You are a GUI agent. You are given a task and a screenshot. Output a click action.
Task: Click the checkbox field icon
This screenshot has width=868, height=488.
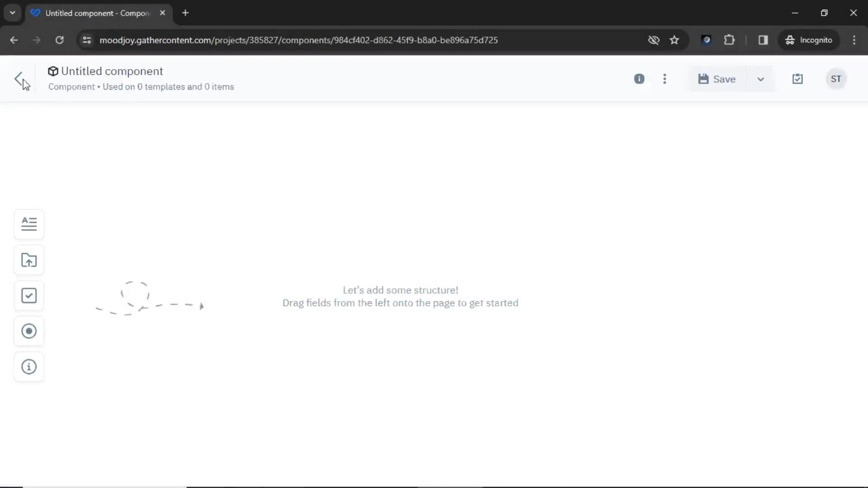tap(28, 296)
